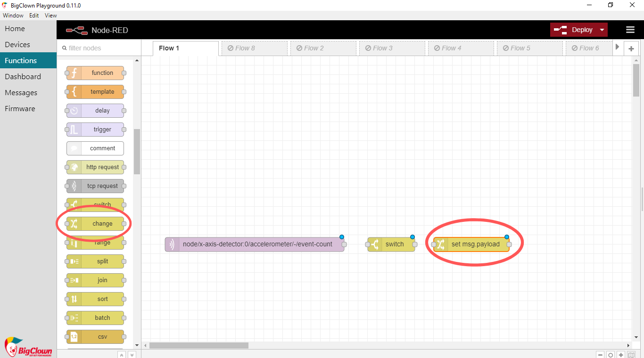Viewport: 644px width, 358px height.
Task: Open the Messages section
Action: click(28, 93)
